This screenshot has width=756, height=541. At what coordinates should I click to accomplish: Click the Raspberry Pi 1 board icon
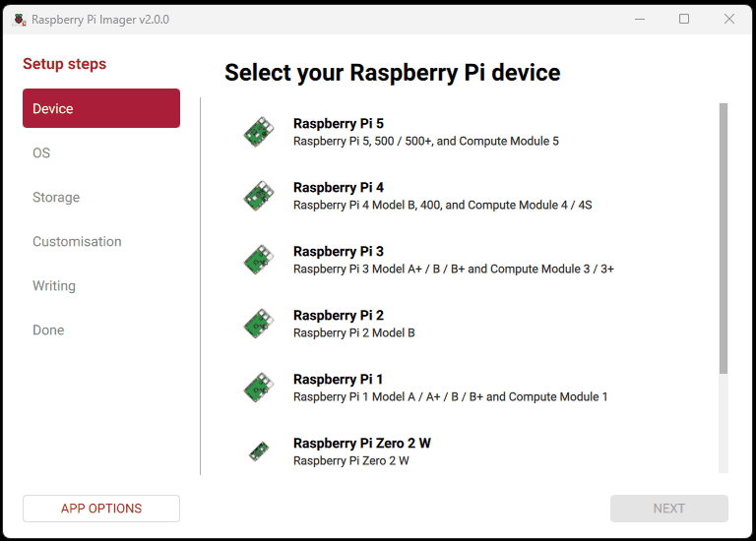tap(259, 388)
